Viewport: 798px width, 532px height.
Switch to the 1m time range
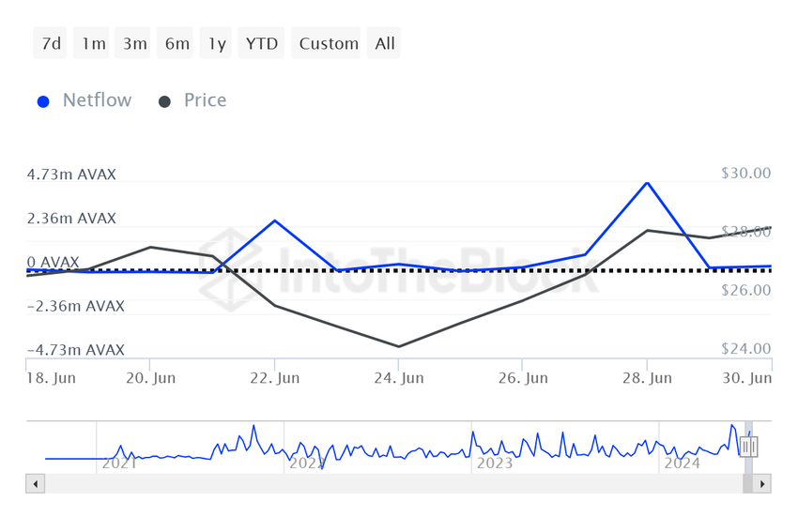[x=93, y=43]
